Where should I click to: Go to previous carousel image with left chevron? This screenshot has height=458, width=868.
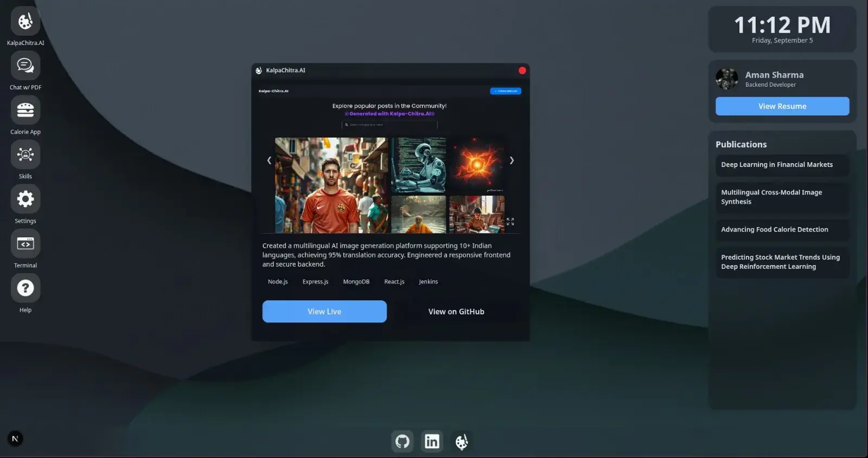click(x=269, y=160)
